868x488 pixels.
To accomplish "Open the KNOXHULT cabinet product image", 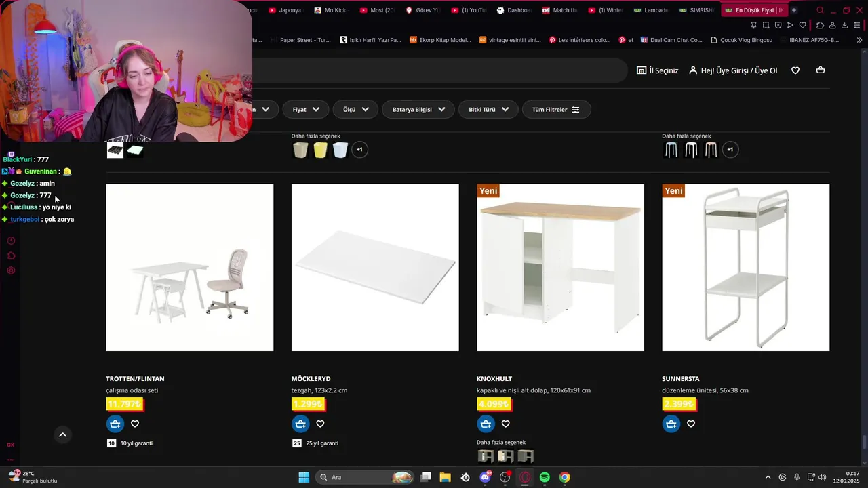I will (560, 267).
